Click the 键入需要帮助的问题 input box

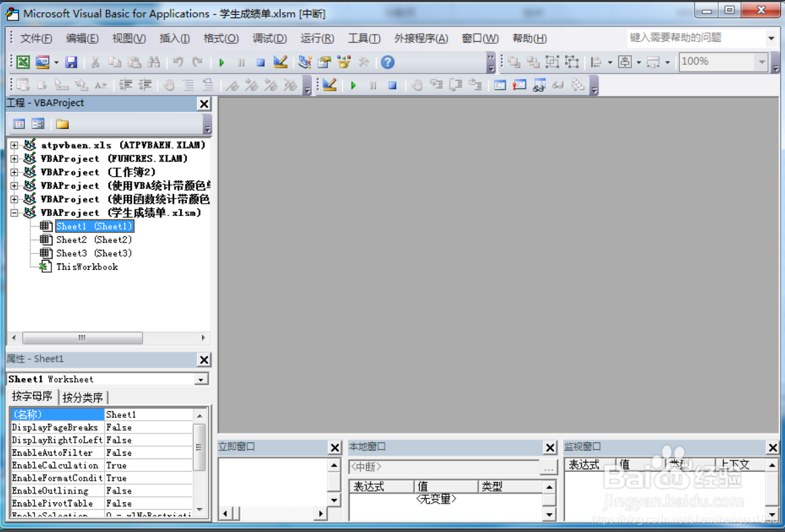pos(696,38)
